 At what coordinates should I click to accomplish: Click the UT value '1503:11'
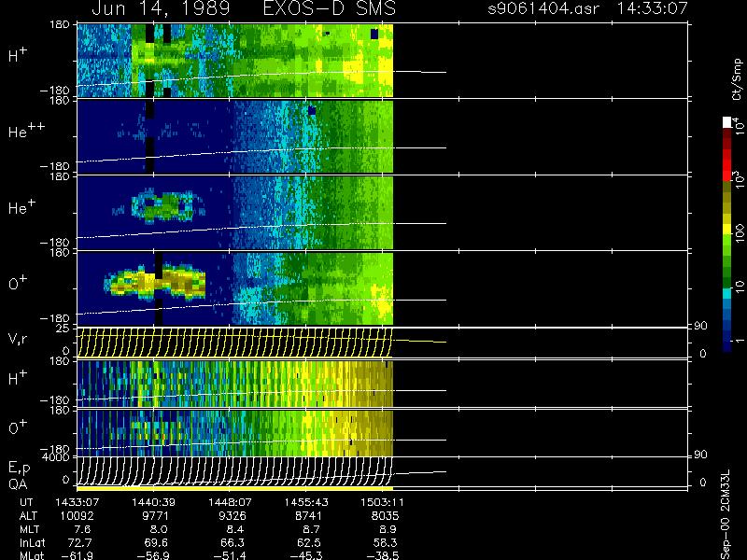(x=382, y=502)
